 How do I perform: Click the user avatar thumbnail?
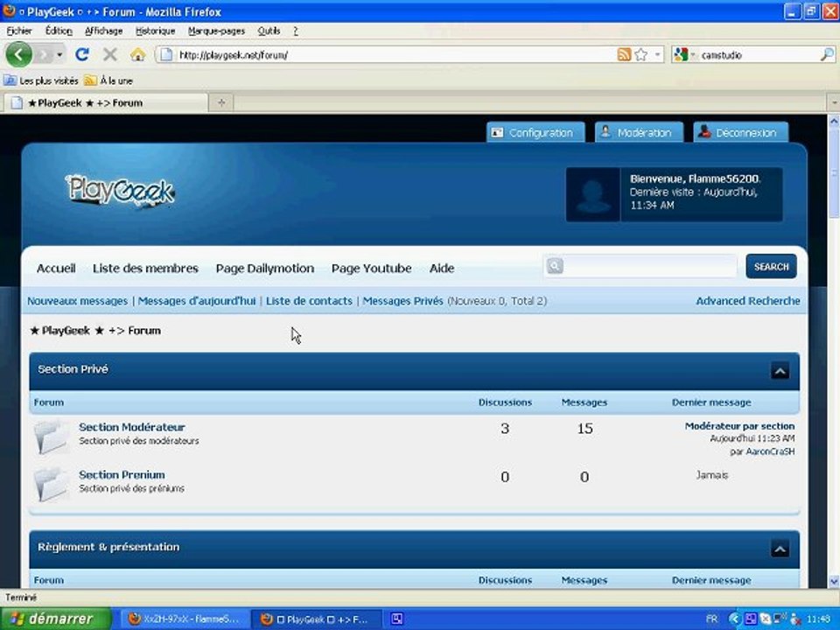[593, 194]
